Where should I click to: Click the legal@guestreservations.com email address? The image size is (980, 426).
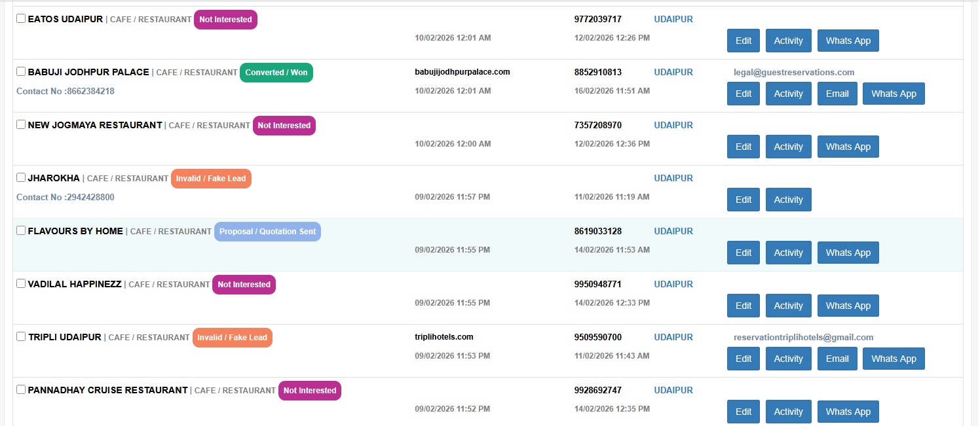pyautogui.click(x=794, y=73)
